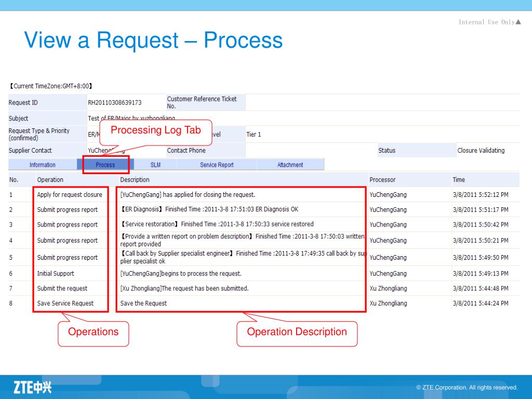The width and height of the screenshot is (532, 399).
Task: Click processor Xu Zhongliang in row 7
Action: pyautogui.click(x=388, y=288)
